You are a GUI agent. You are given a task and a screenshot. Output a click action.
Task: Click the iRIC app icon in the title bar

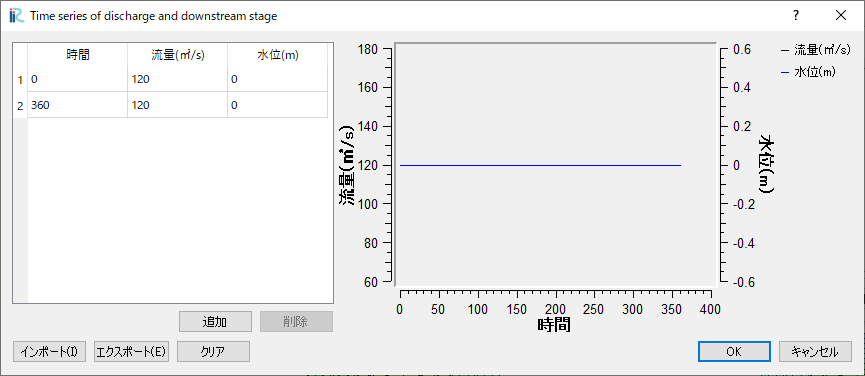(x=17, y=15)
